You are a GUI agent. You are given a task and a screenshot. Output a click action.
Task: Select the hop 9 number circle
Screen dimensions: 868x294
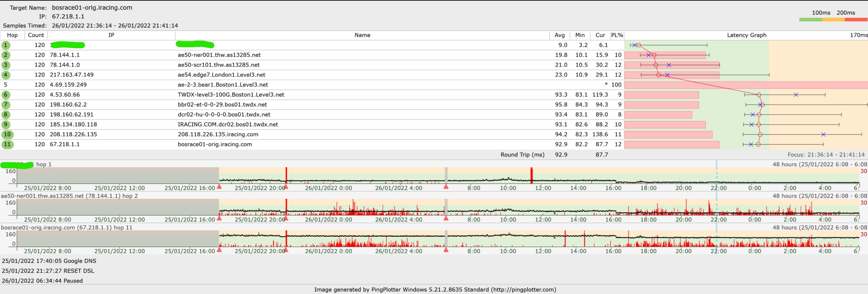[5, 124]
